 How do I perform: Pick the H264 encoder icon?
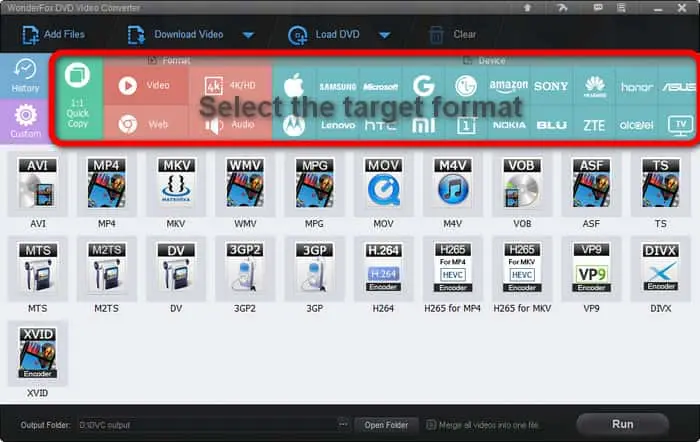coord(383,268)
